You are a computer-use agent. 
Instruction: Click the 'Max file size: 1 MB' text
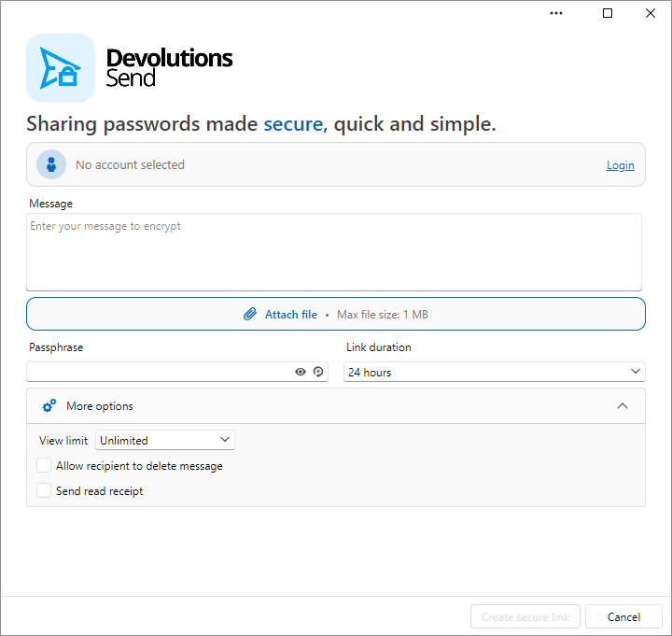(x=383, y=315)
